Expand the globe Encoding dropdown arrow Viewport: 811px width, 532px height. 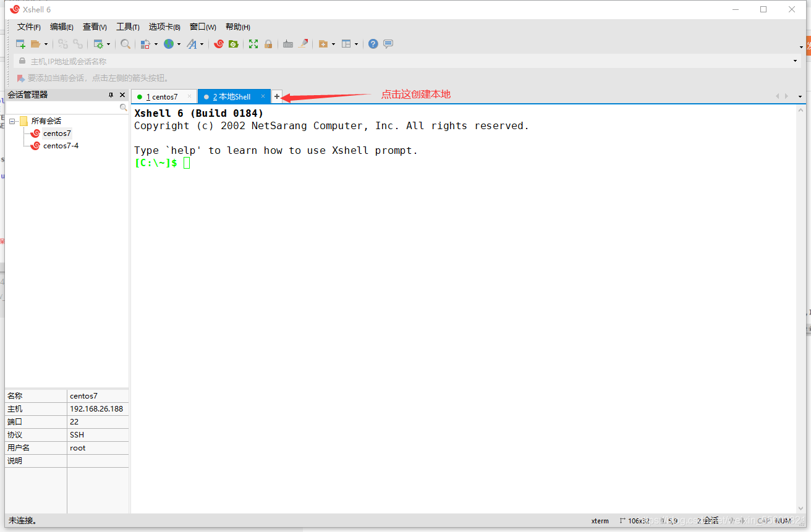pyautogui.click(x=179, y=44)
